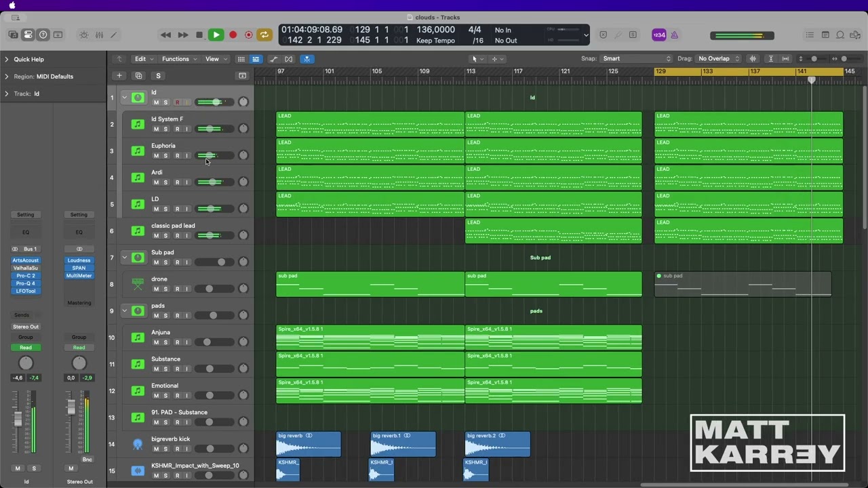Open the Drag No Overlap dropdown
Image resolution: width=868 pixels, height=488 pixels.
(x=718, y=59)
